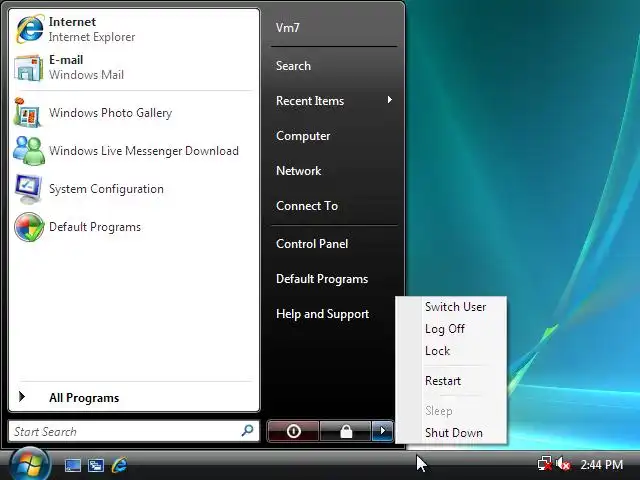Open Help and Support

[x=322, y=314]
